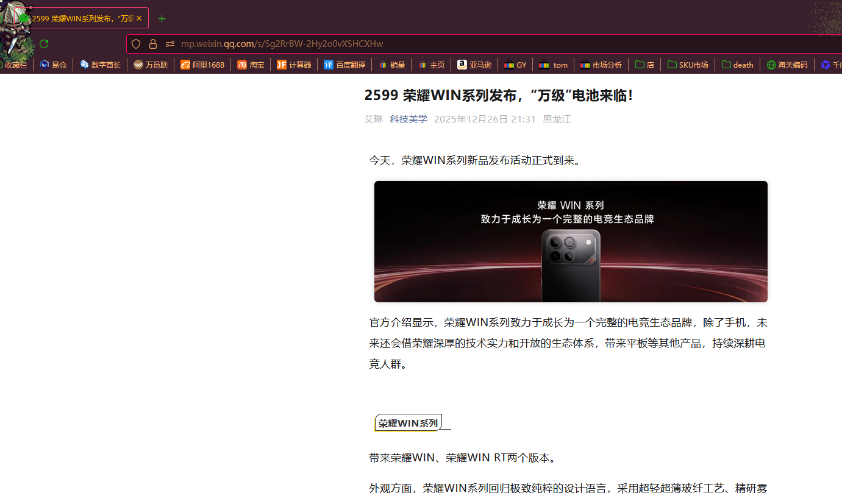Open 百度翻译 bookmark
The image size is (842, 504).
tap(344, 65)
